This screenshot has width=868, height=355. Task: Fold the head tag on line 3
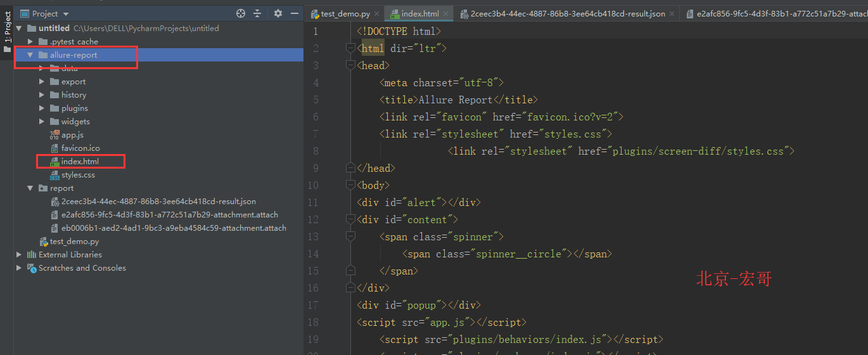pos(350,65)
